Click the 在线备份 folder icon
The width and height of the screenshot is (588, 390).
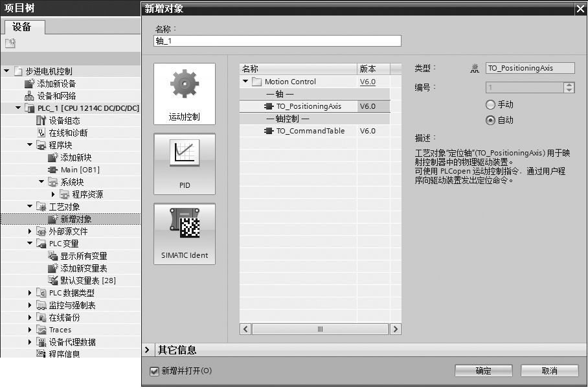[x=41, y=317]
